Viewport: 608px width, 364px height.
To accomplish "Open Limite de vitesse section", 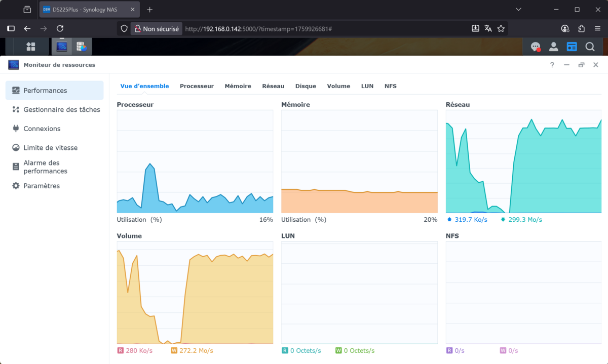I will tap(50, 148).
